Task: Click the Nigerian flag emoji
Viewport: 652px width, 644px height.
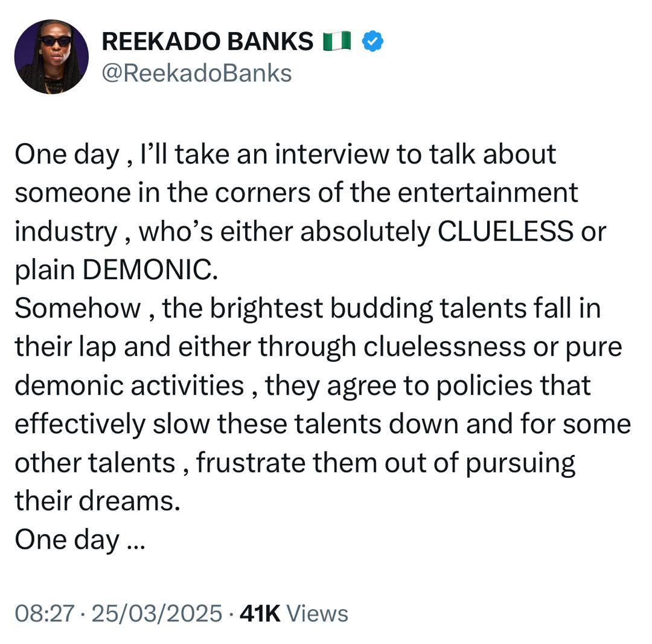Action: coord(337,42)
